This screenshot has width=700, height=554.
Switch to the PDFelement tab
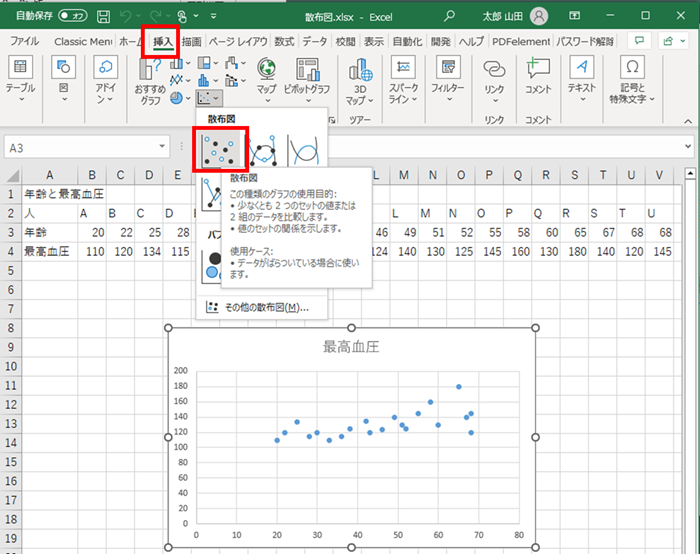coord(521,42)
